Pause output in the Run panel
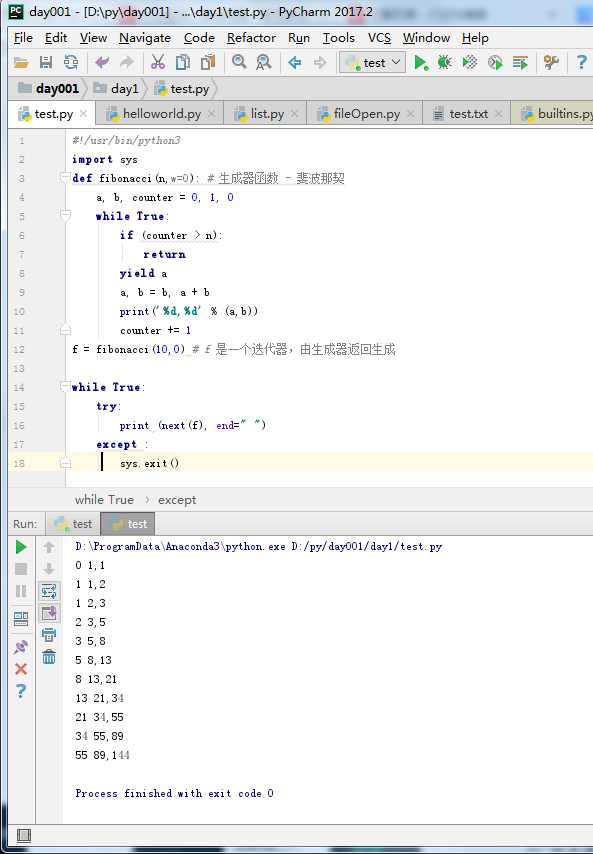 click(21, 591)
